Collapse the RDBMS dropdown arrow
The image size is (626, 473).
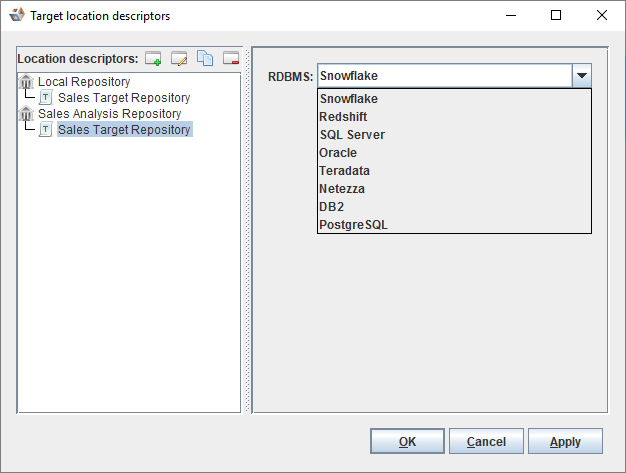pyautogui.click(x=582, y=75)
